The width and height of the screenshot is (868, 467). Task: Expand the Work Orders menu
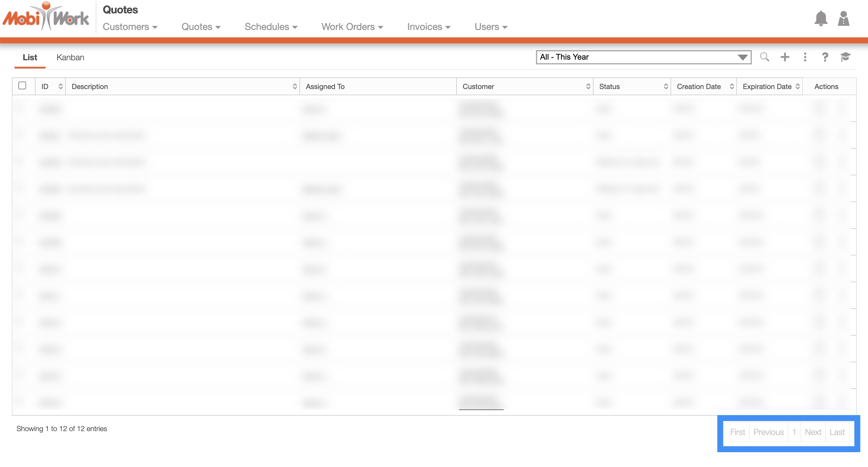coord(352,27)
